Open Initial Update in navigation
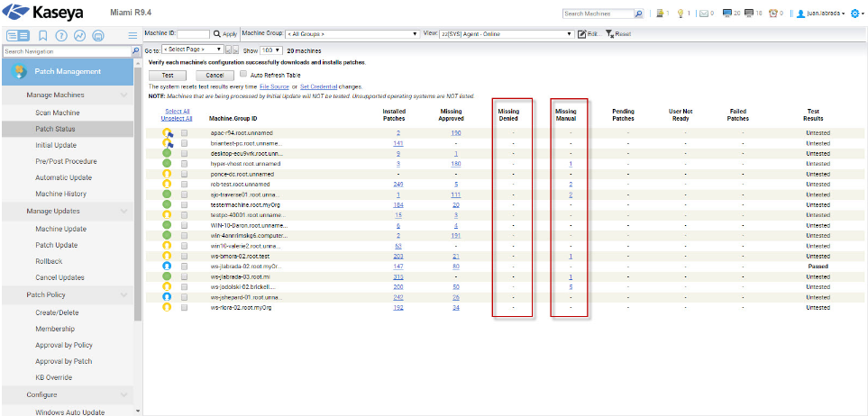The height and width of the screenshot is (416, 868). 56,145
